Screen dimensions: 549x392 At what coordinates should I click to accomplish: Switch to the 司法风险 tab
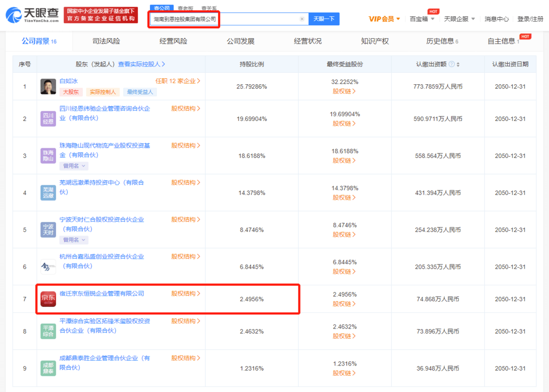pos(106,41)
